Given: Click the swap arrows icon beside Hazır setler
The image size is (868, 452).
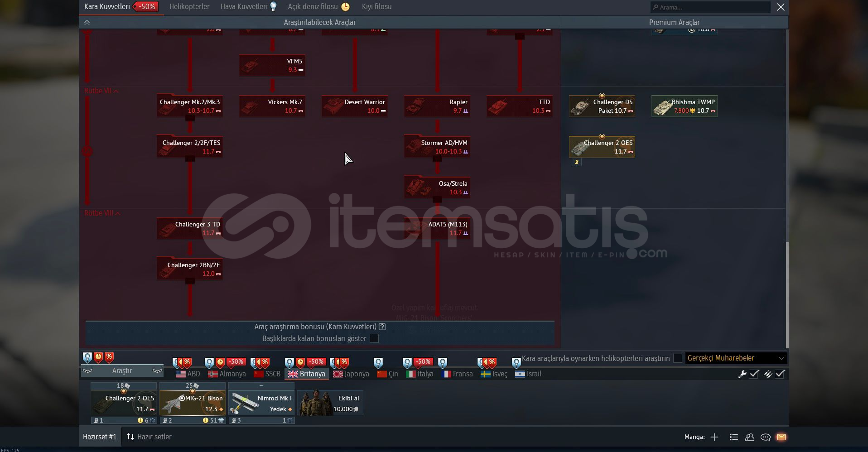Looking at the screenshot, I should point(130,437).
